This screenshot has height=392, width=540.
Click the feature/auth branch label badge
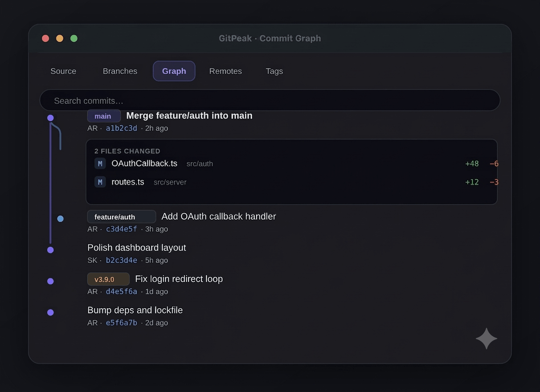[122, 217]
